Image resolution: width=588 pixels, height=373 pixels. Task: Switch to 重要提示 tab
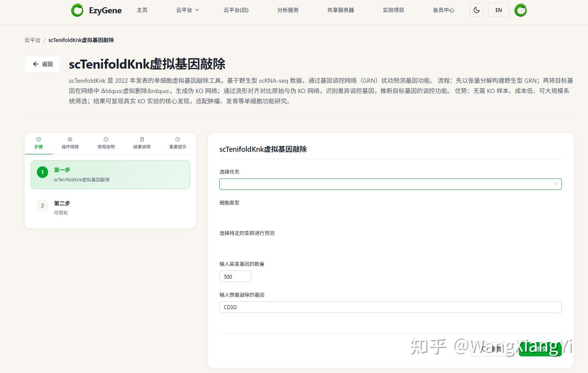tap(178, 143)
